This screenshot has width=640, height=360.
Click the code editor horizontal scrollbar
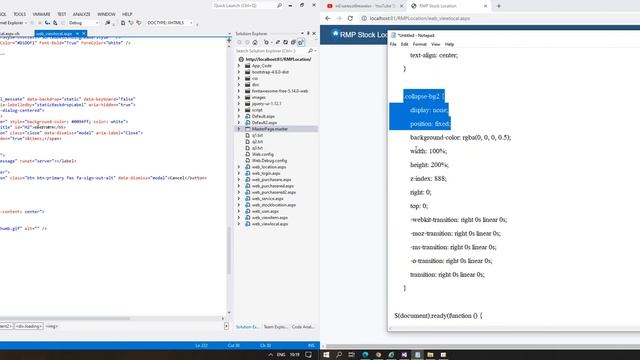coord(112,318)
